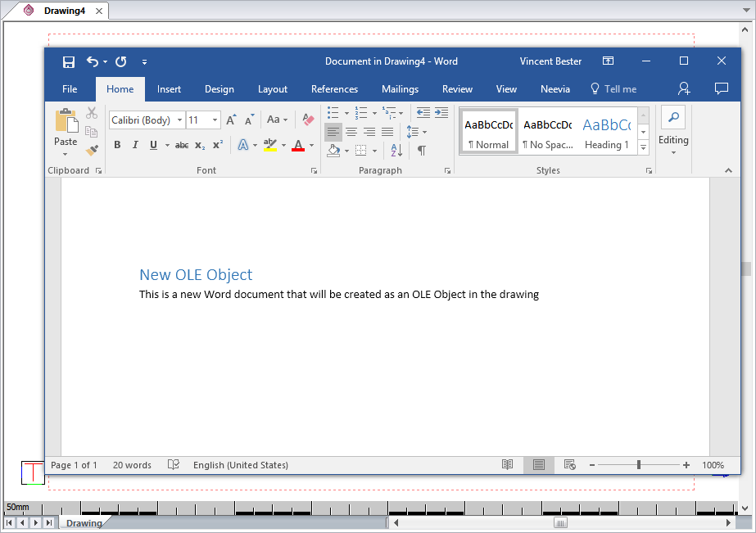Toggle Italic formatting
The image size is (756, 533).
tap(135, 145)
